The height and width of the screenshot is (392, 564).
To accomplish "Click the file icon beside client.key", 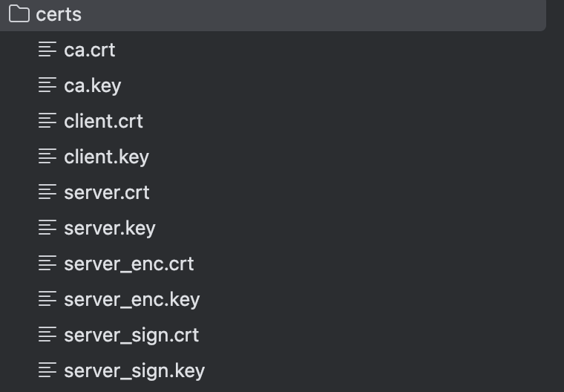I will [x=47, y=157].
